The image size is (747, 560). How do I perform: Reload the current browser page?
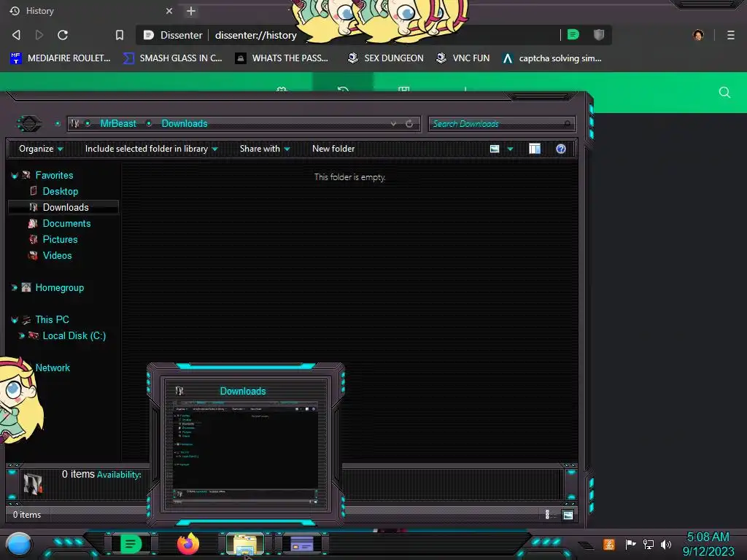(x=63, y=35)
